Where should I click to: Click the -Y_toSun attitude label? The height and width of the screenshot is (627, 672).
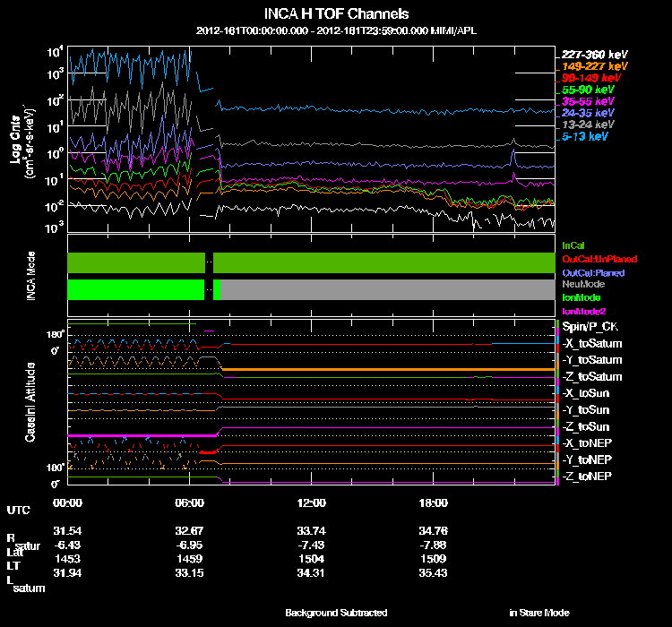tap(585, 409)
